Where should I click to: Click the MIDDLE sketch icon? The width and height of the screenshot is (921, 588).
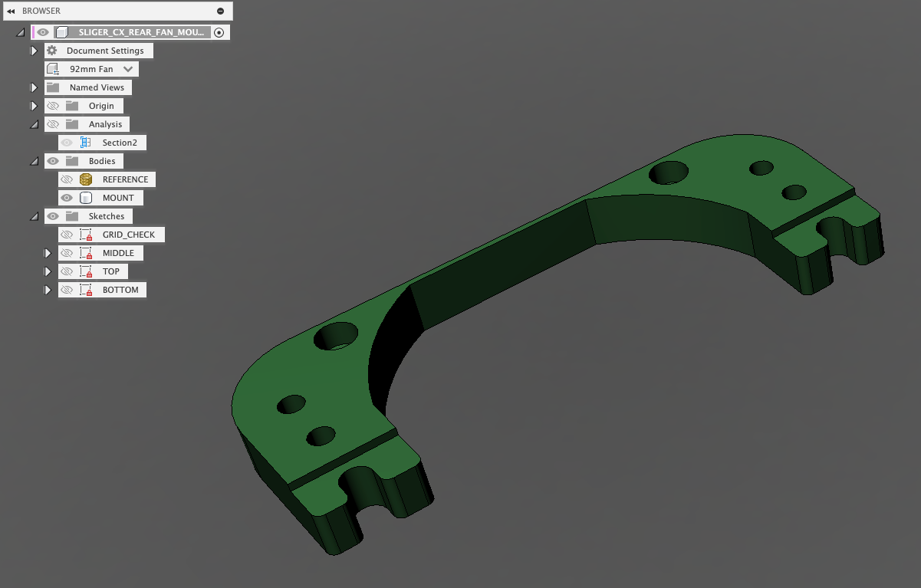coord(86,253)
